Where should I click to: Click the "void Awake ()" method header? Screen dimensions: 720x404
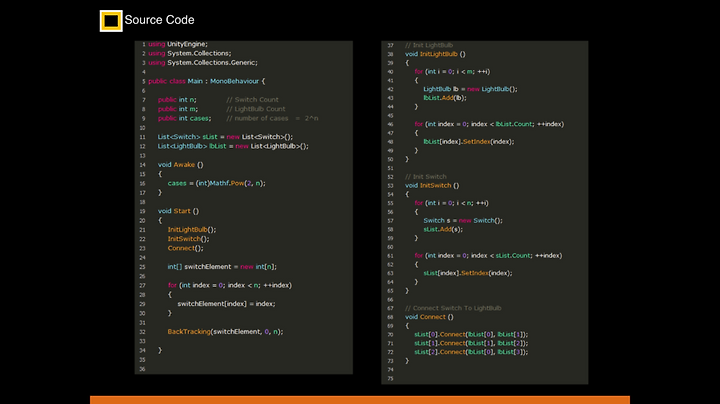click(180, 164)
